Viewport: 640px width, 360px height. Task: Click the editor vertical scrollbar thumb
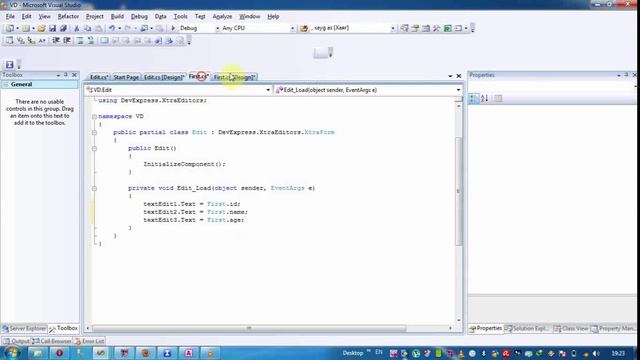click(x=458, y=191)
